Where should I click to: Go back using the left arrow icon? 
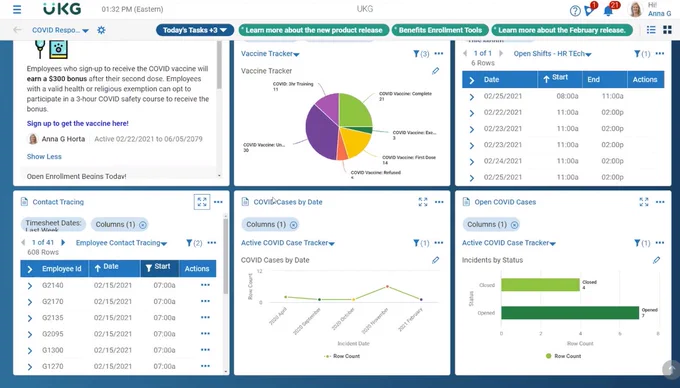17,30
